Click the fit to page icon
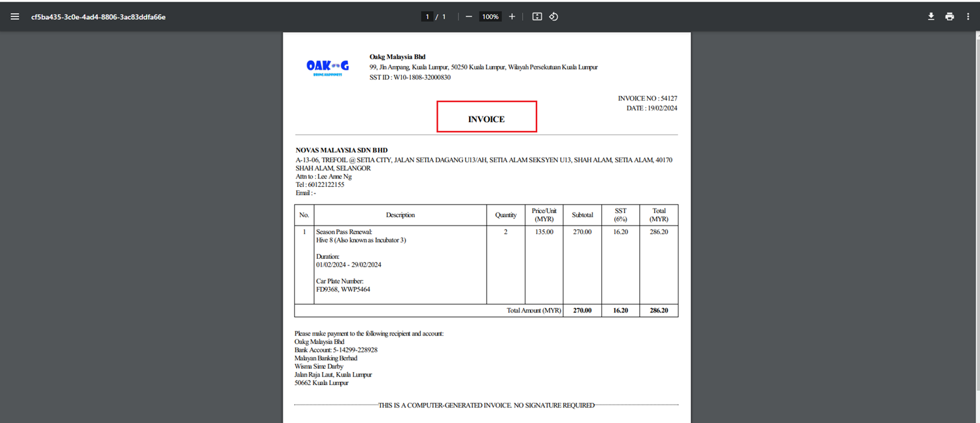This screenshot has height=423, width=980. pos(537,16)
